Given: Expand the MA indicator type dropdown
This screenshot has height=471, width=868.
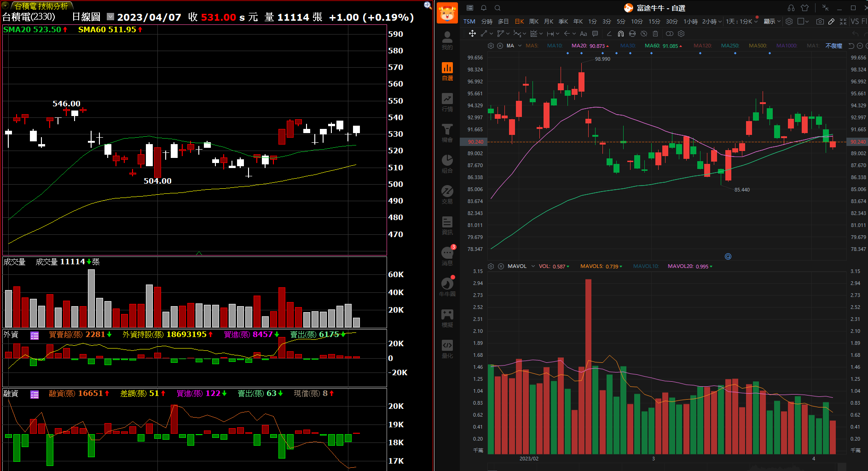Looking at the screenshot, I should point(520,46).
